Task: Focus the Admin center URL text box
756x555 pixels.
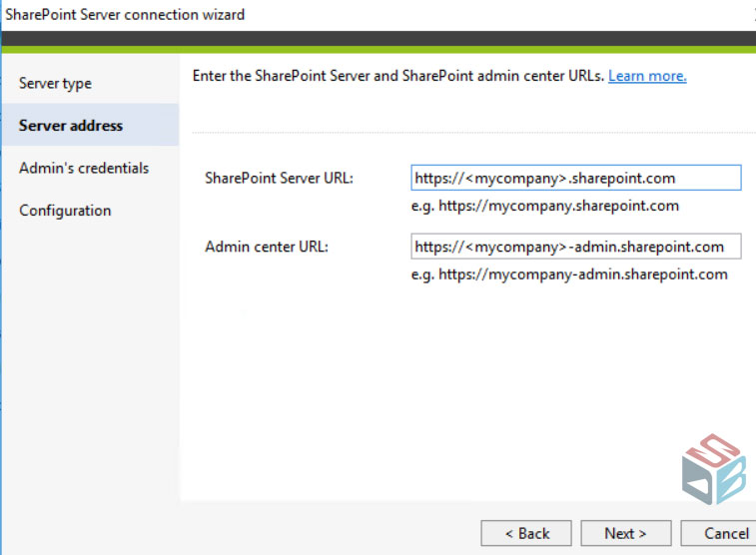Action: pyautogui.click(x=575, y=246)
